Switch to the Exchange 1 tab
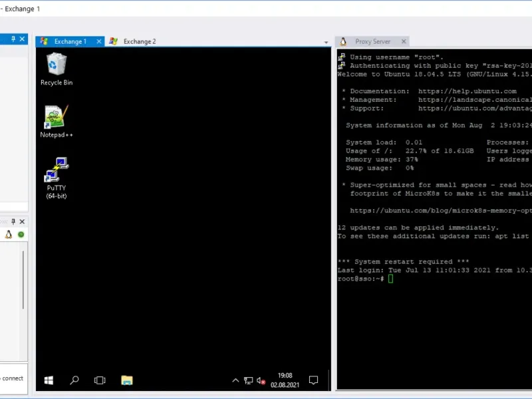Screen dimensions: 532x399 click(70, 41)
